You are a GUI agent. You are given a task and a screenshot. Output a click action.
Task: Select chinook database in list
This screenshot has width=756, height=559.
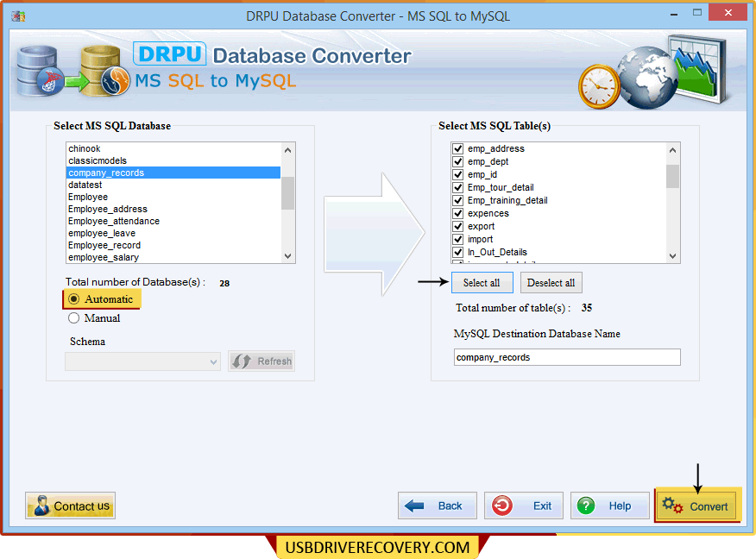click(x=173, y=148)
